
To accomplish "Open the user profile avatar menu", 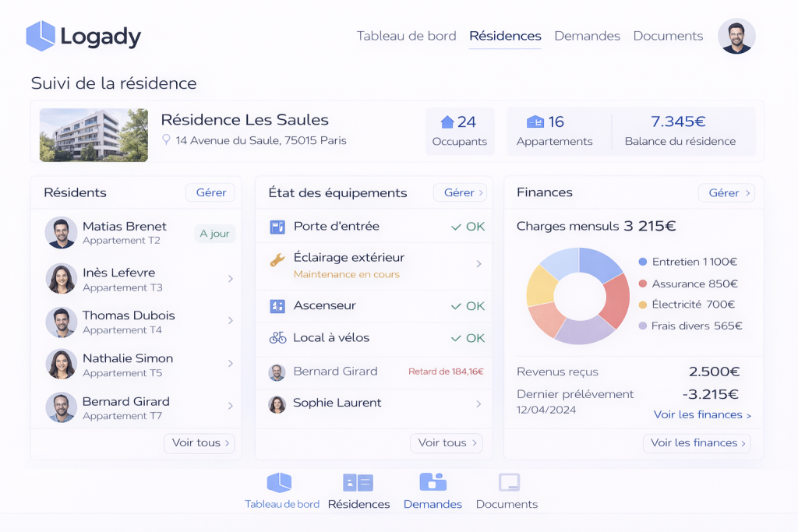I will coord(736,36).
